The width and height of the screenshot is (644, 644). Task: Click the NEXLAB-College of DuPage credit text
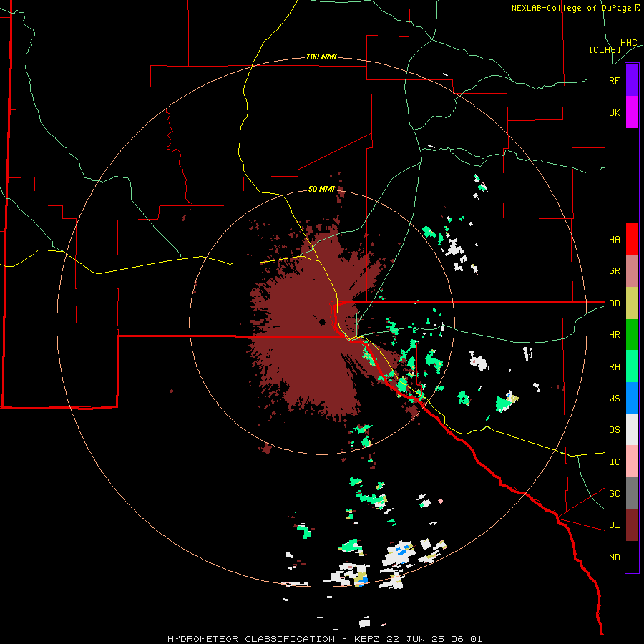(572, 8)
